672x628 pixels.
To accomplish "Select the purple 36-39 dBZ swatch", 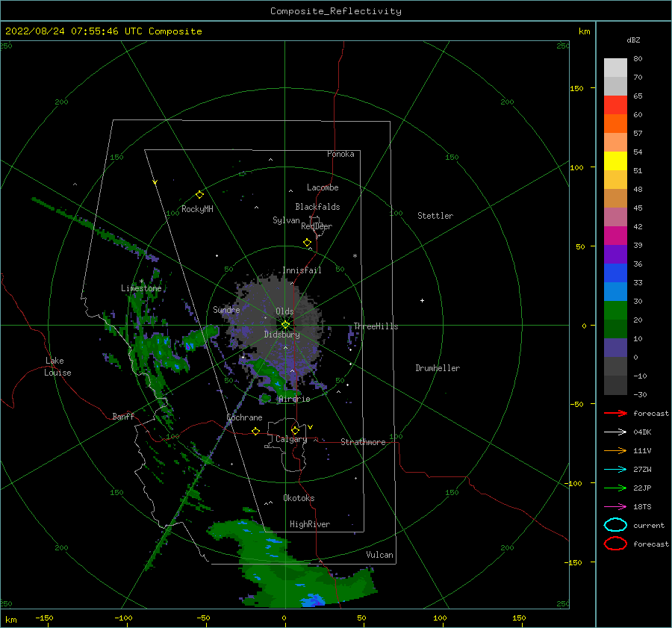I will 615,255.
